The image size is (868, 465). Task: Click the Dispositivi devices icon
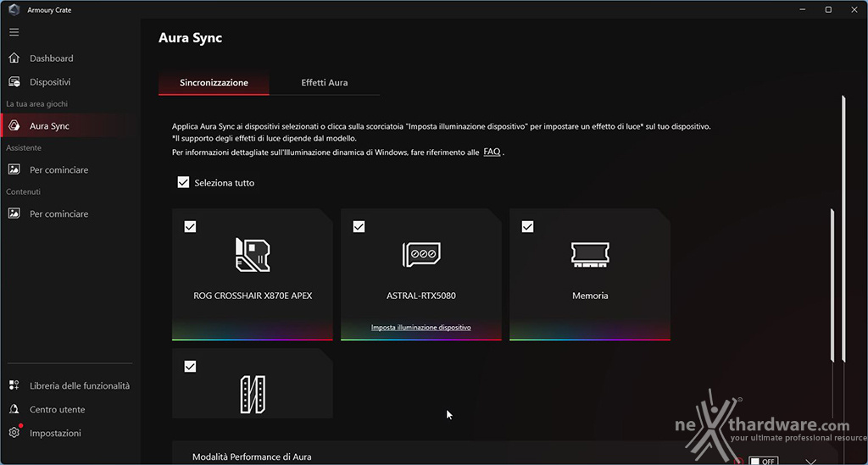click(14, 82)
